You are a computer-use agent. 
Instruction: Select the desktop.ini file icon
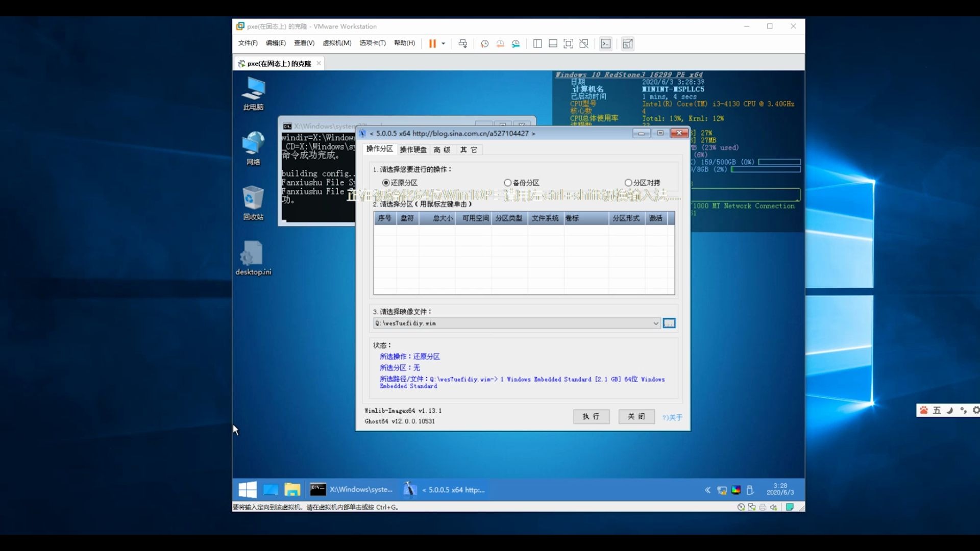(253, 258)
